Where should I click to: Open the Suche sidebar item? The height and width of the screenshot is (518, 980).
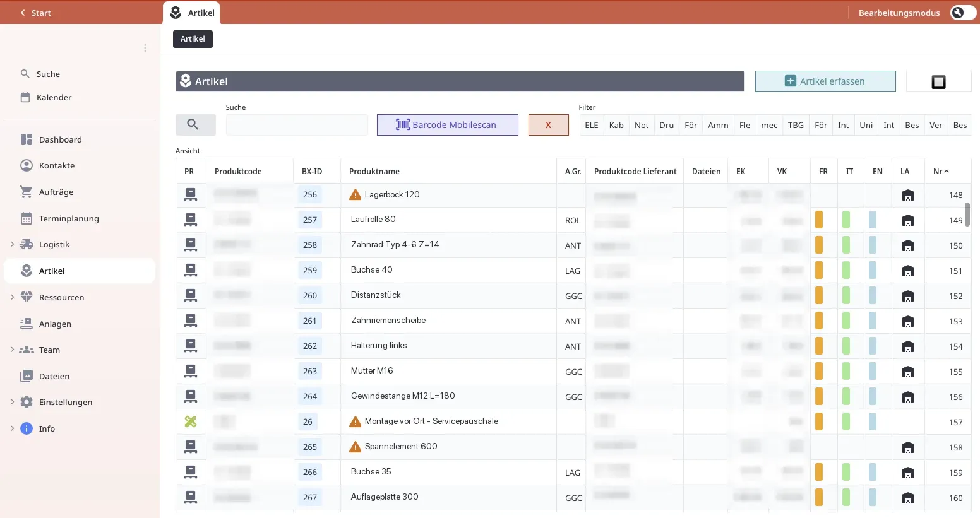48,74
